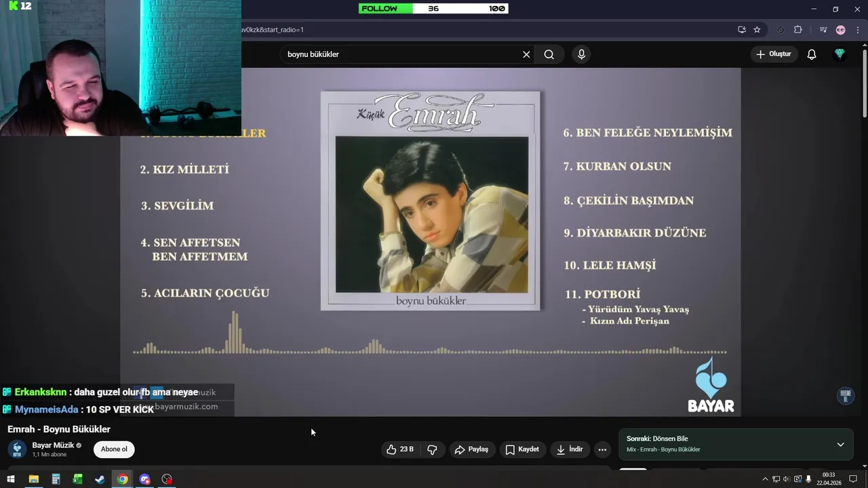Image resolution: width=868 pixels, height=488 pixels.
Task: Click the microphone tray icon
Action: (808, 479)
